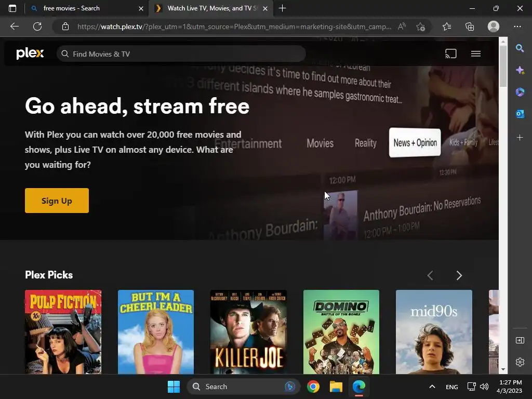Open the browser profile avatar
Image resolution: width=532 pixels, height=399 pixels.
[494, 26]
